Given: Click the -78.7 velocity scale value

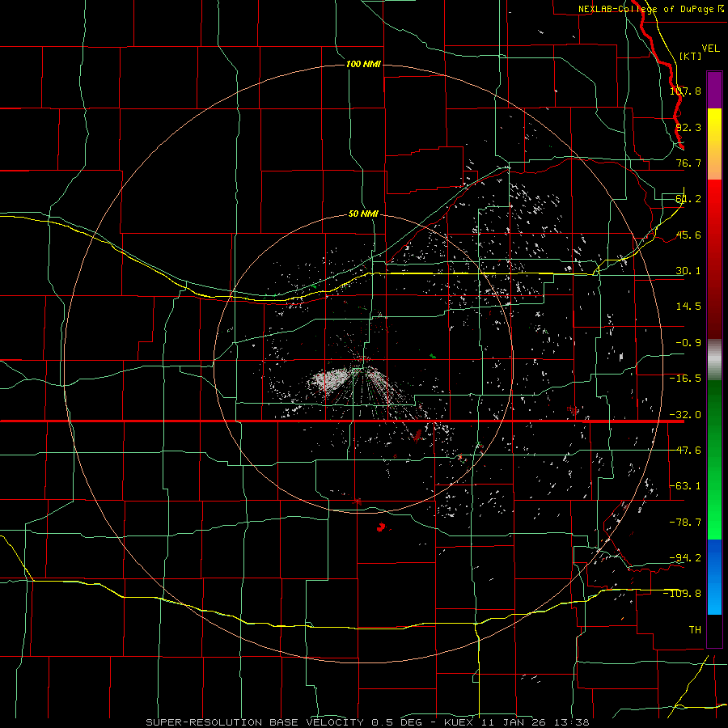Looking at the screenshot, I should [685, 523].
